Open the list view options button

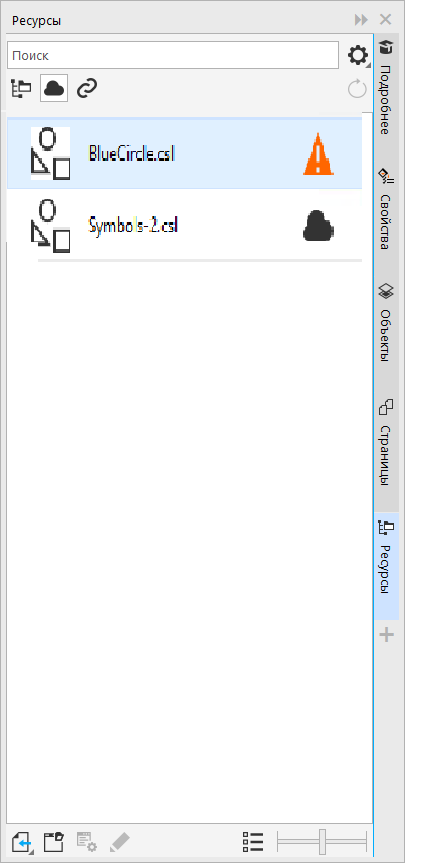pyautogui.click(x=253, y=842)
